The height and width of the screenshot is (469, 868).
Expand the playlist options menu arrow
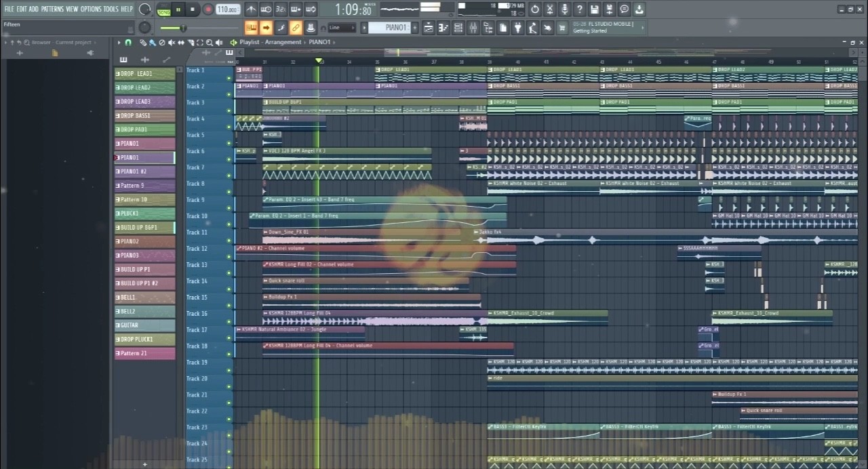(x=119, y=42)
